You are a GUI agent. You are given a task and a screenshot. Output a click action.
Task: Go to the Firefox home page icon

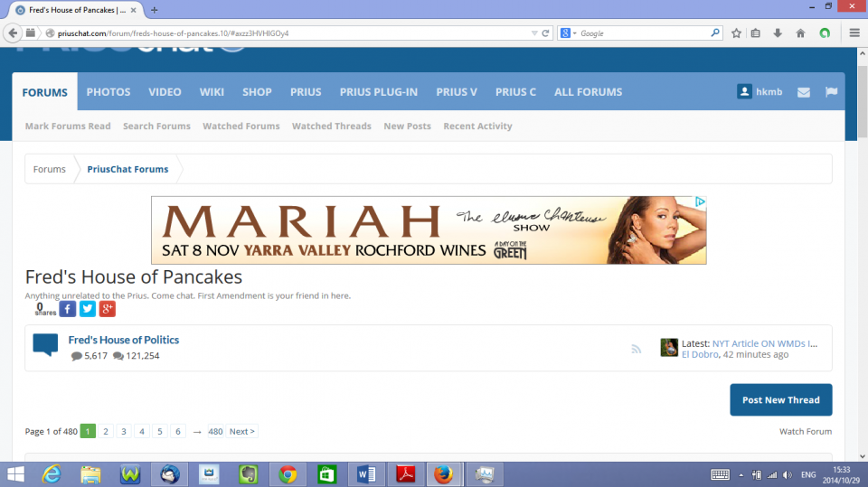tap(800, 33)
